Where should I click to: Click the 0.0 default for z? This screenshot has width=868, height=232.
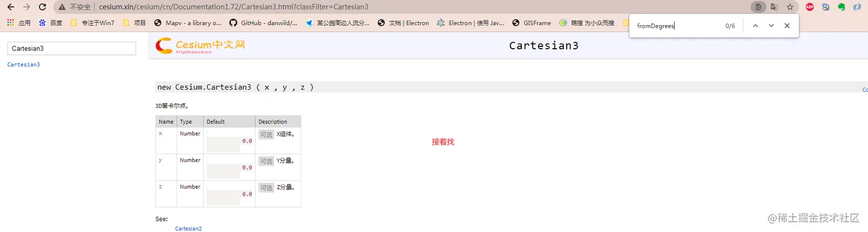coord(247,194)
